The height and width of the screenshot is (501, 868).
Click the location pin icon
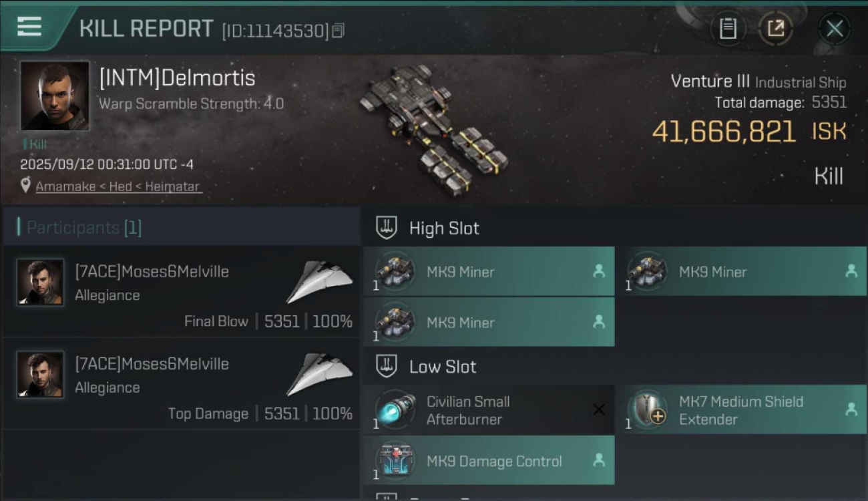point(25,186)
